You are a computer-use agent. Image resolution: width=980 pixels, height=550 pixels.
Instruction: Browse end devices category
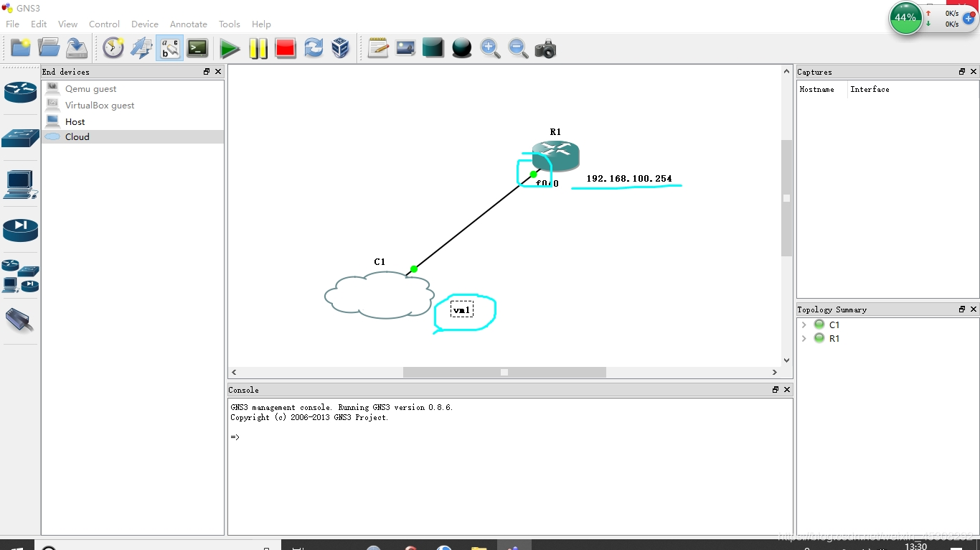pos(20,185)
